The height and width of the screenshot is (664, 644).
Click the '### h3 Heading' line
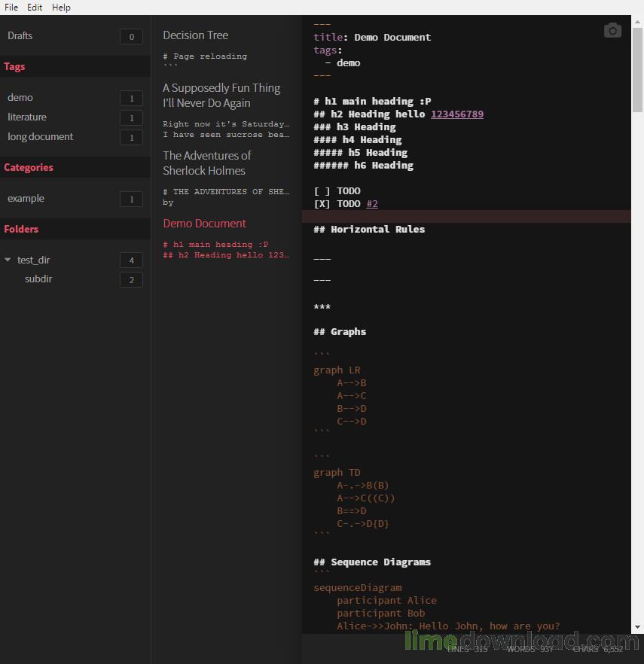click(355, 126)
